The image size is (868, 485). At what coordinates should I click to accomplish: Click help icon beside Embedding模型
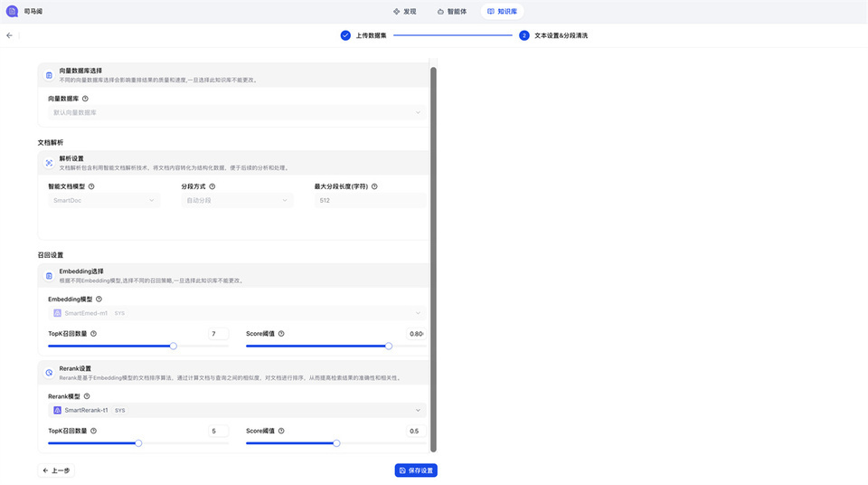point(99,299)
